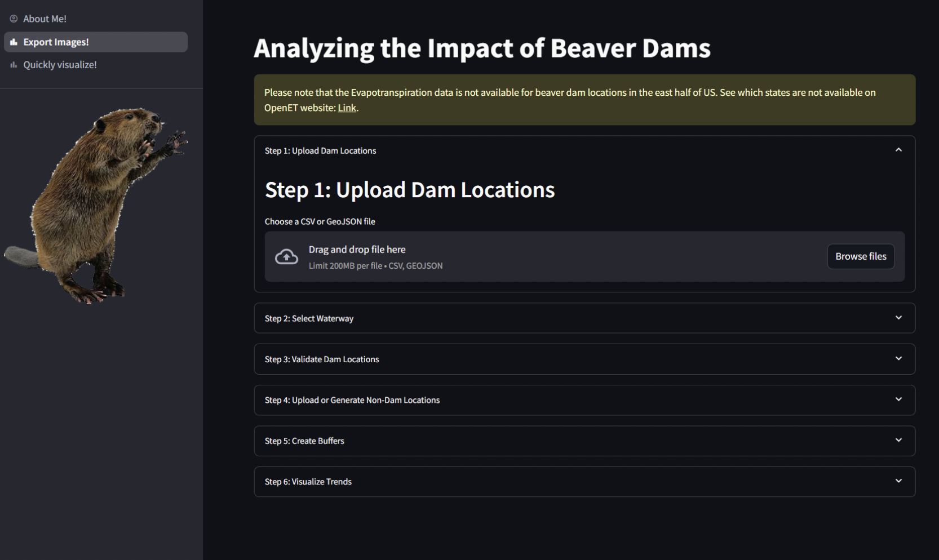Click the cloud upload icon in the drop zone

click(x=286, y=256)
